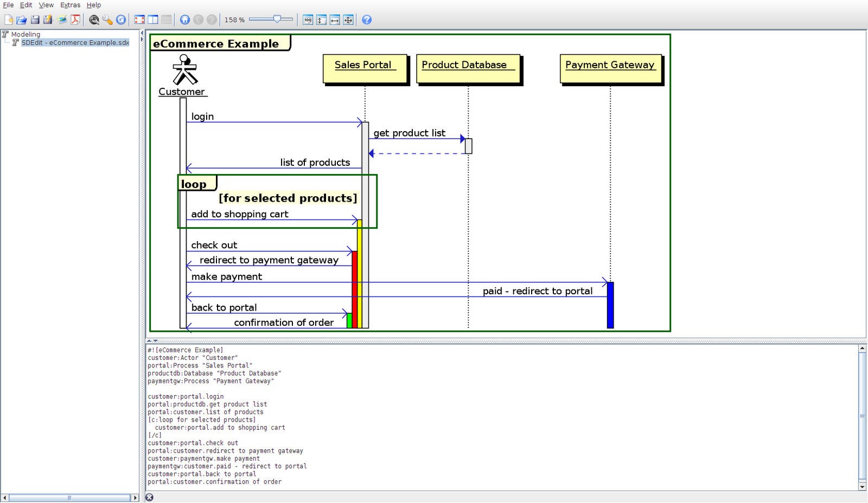Click the green activation bar

[x=349, y=321]
